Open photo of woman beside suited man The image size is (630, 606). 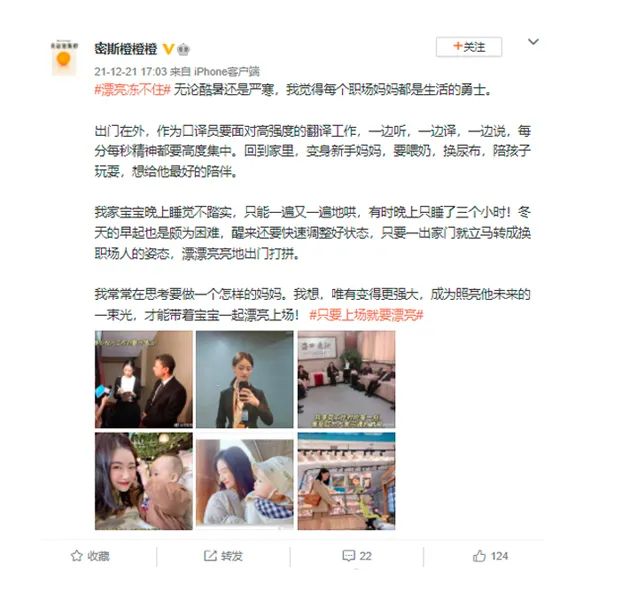(x=144, y=379)
